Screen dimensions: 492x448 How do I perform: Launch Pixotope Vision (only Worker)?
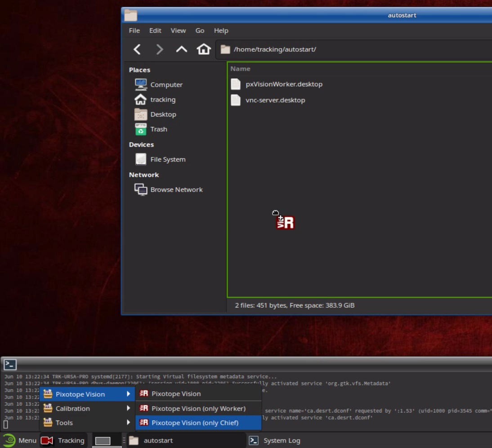(x=198, y=408)
